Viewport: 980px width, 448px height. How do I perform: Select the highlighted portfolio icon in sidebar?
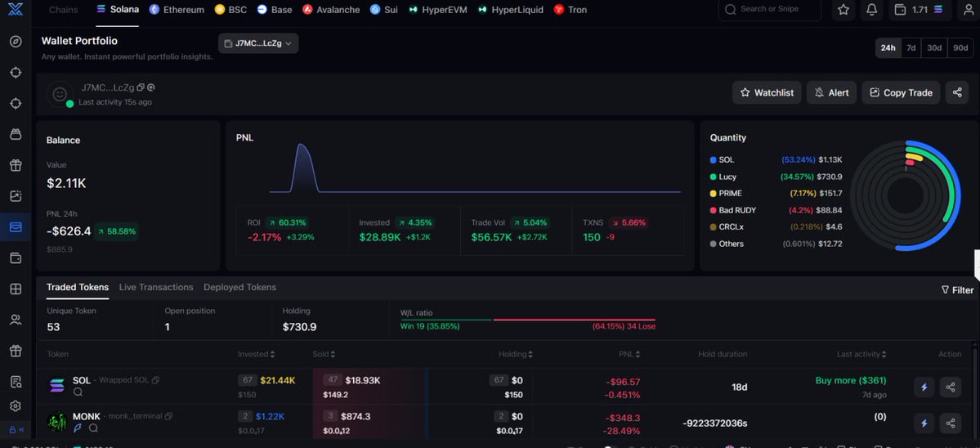coord(16,226)
